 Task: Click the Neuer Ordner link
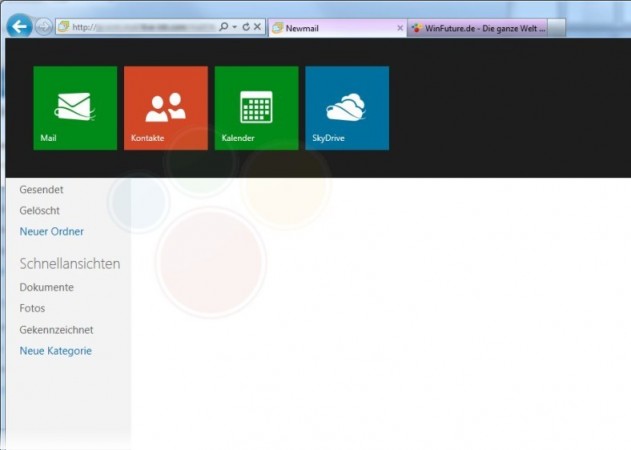(51, 232)
